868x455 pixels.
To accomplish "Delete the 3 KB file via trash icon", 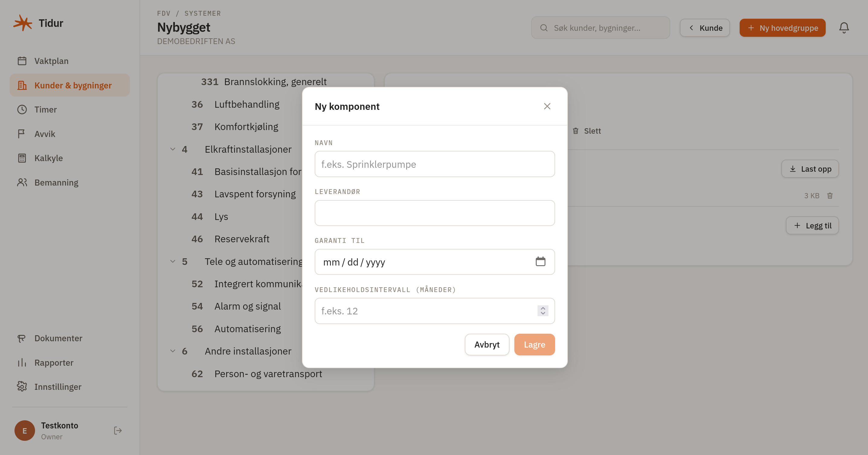I will pyautogui.click(x=830, y=196).
